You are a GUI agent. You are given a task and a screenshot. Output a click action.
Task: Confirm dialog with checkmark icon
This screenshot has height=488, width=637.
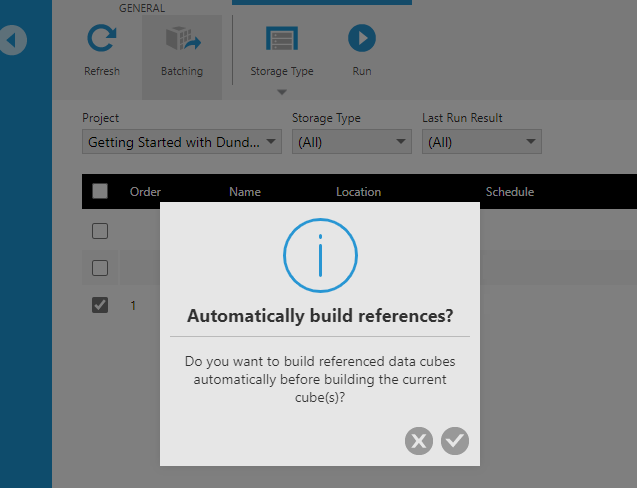[455, 441]
